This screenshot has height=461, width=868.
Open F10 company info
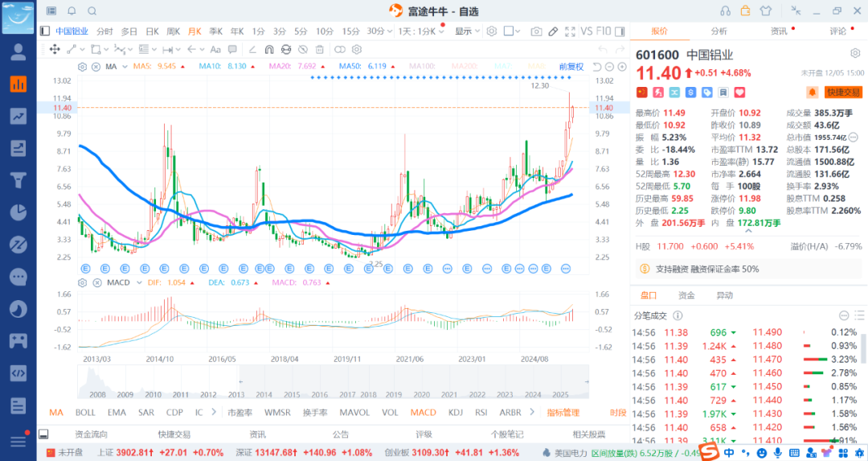[x=604, y=31]
